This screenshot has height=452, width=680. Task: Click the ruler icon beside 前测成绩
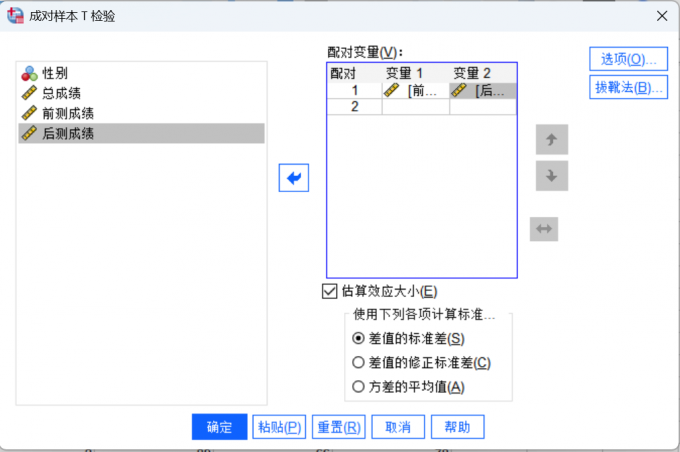[29, 113]
